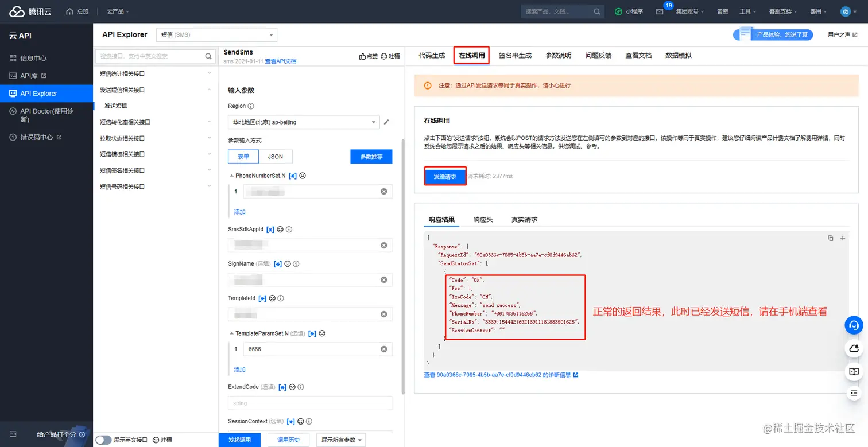Switch to the 数据模拟 tab
The height and width of the screenshot is (447, 868).
coord(679,56)
